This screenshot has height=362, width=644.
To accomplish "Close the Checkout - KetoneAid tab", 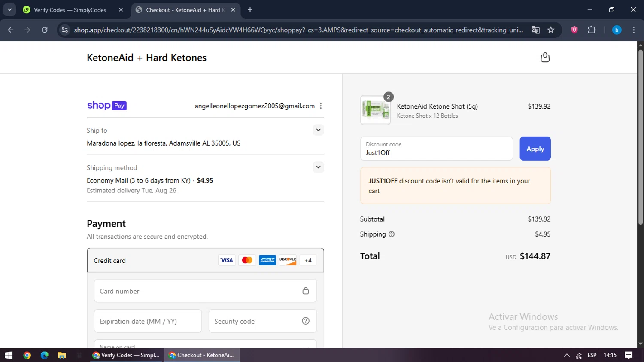I will click(233, 10).
